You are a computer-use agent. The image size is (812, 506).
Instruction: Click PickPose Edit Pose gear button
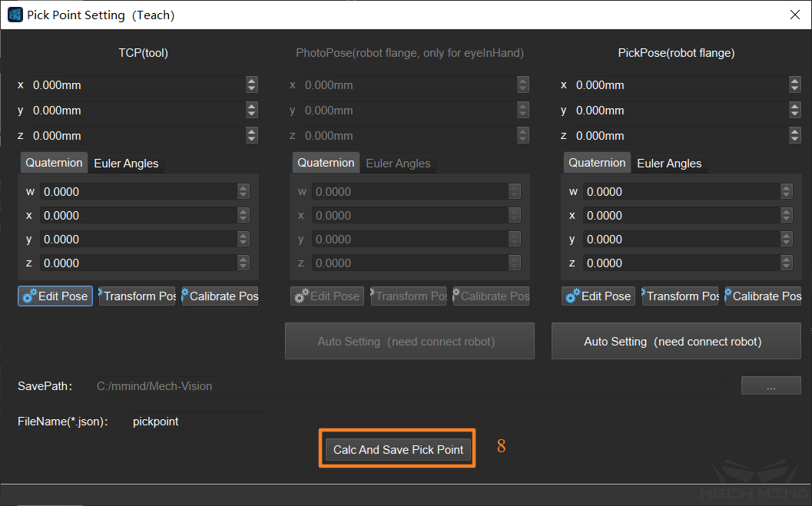click(x=598, y=296)
